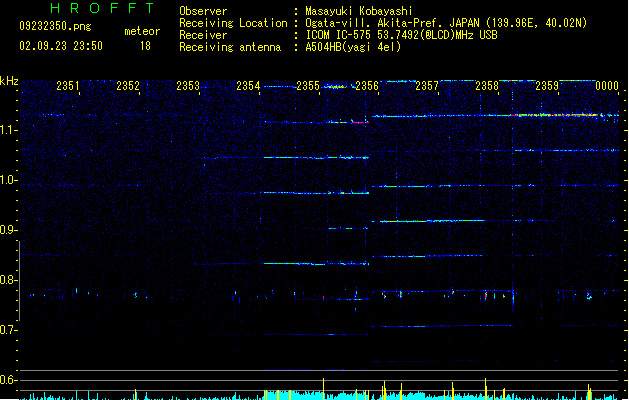
Task: Click the HROFFT title text
Action: [102, 8]
